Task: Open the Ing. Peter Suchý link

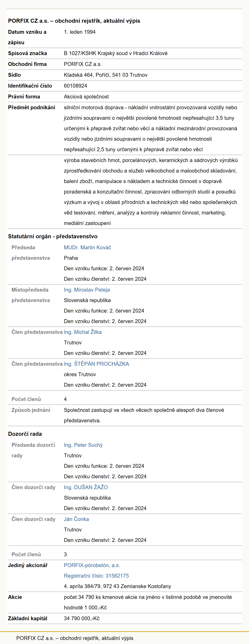Action: click(83, 445)
